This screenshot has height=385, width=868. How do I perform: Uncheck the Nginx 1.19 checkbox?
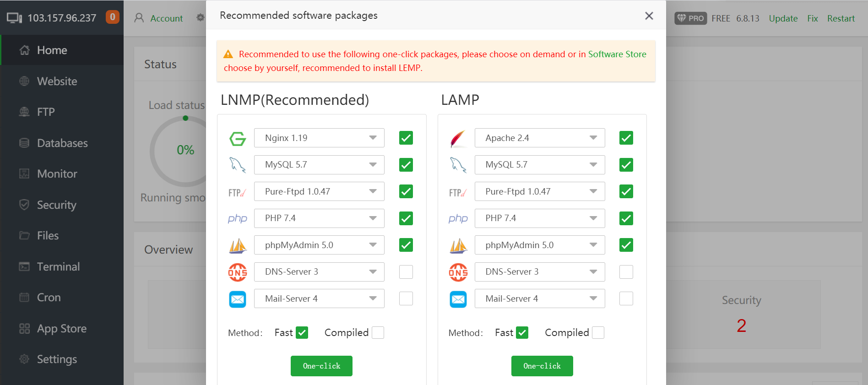(x=406, y=138)
